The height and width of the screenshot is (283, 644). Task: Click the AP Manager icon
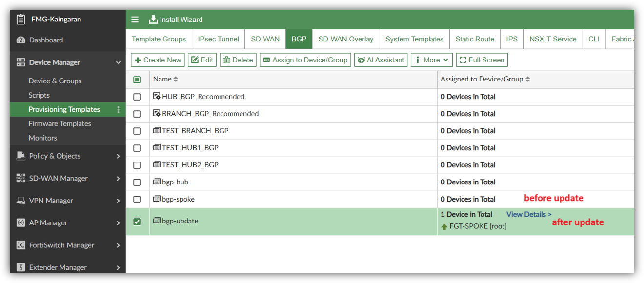(x=20, y=223)
